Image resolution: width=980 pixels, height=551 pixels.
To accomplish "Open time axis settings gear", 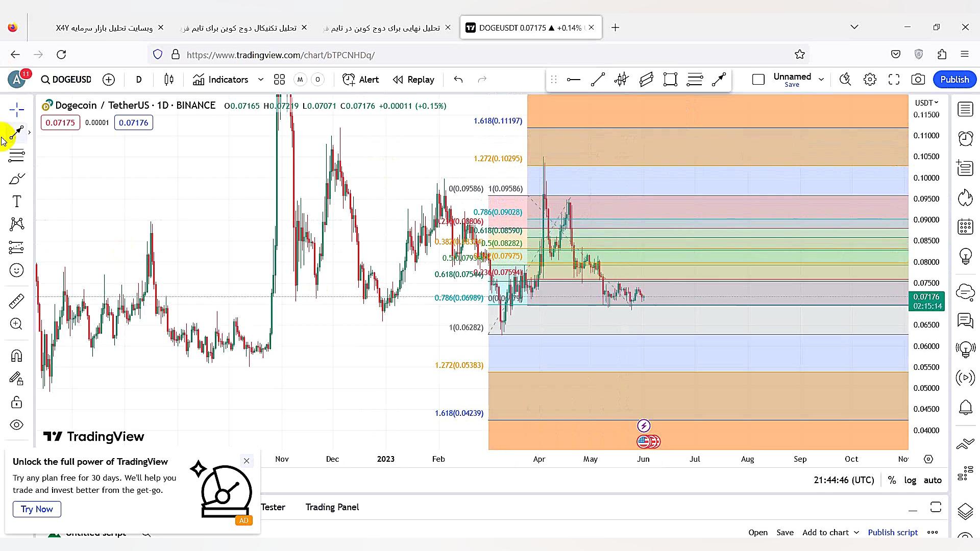I will [x=928, y=459].
